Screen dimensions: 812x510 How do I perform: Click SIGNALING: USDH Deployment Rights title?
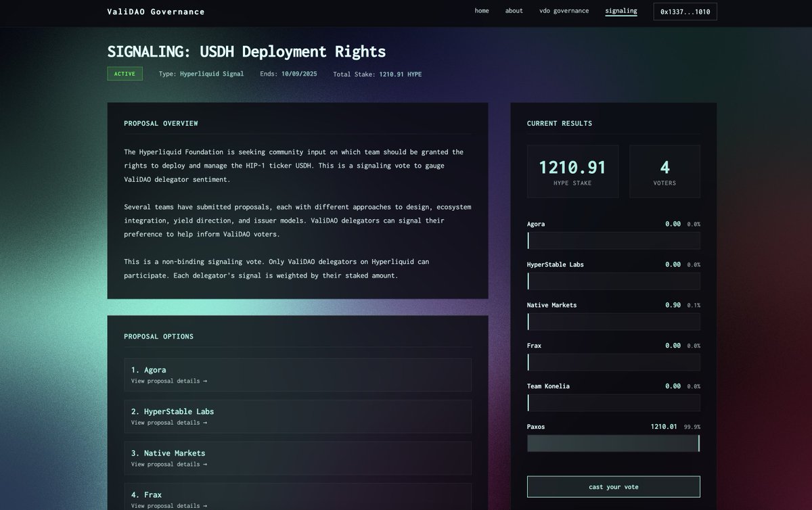246,51
